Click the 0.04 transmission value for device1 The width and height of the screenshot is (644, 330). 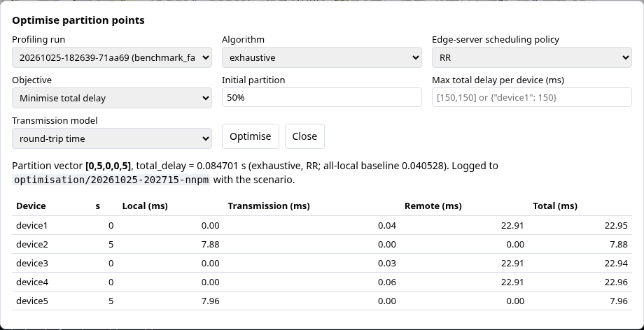pos(387,225)
